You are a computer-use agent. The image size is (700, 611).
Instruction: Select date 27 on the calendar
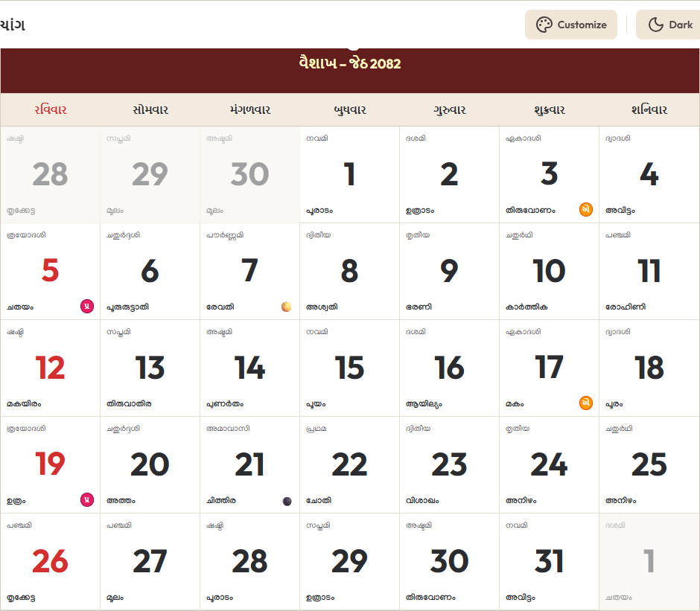point(150,561)
